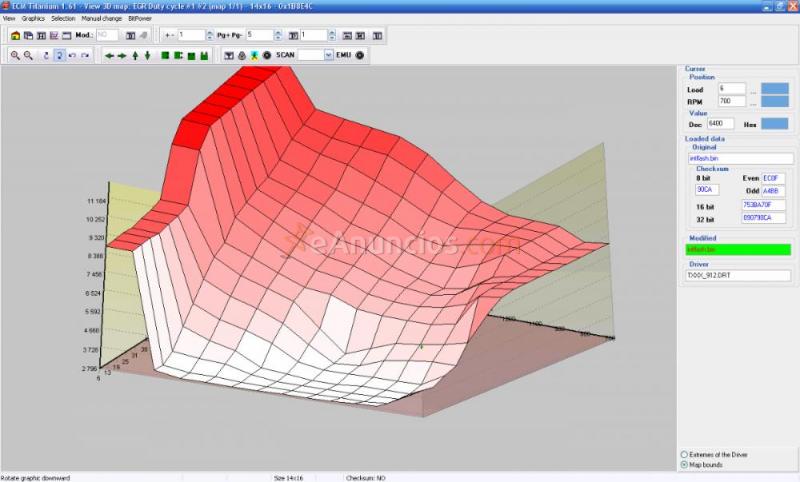The image size is (800, 482).
Task: Click the zoom in magnifier icon
Action: tap(16, 55)
